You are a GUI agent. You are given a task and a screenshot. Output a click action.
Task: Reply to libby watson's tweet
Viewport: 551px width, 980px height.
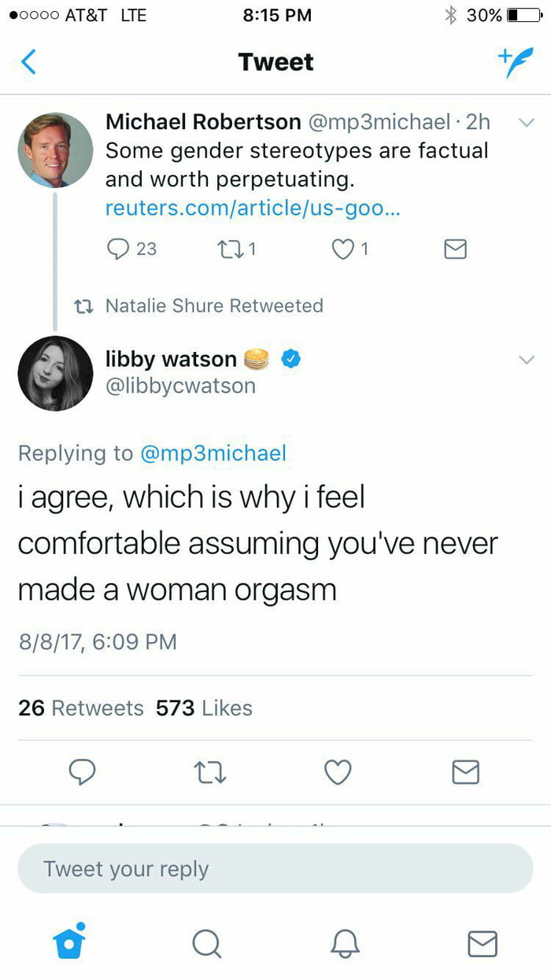(81, 772)
